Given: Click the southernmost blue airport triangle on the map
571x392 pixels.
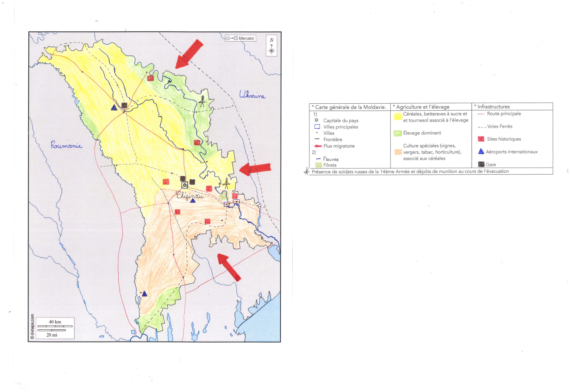Looking at the screenshot, I should (145, 294).
